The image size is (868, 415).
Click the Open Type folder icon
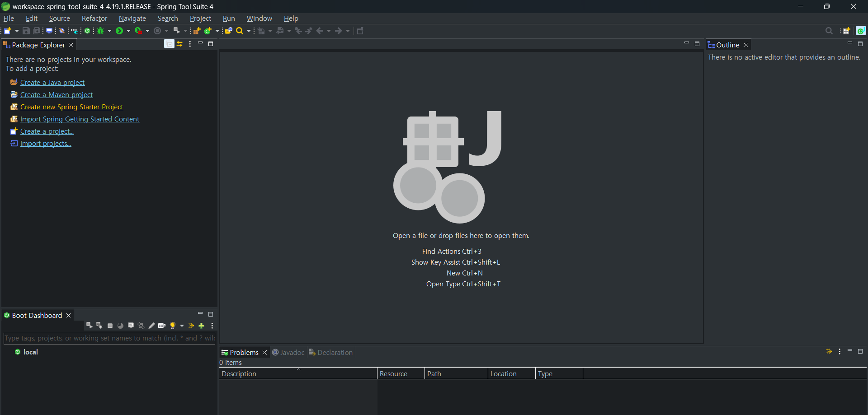click(x=229, y=31)
